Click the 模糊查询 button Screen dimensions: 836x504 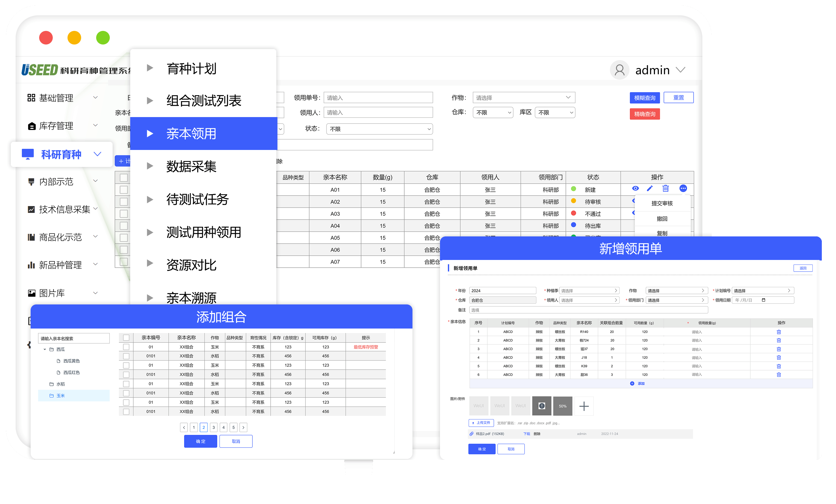645,98
